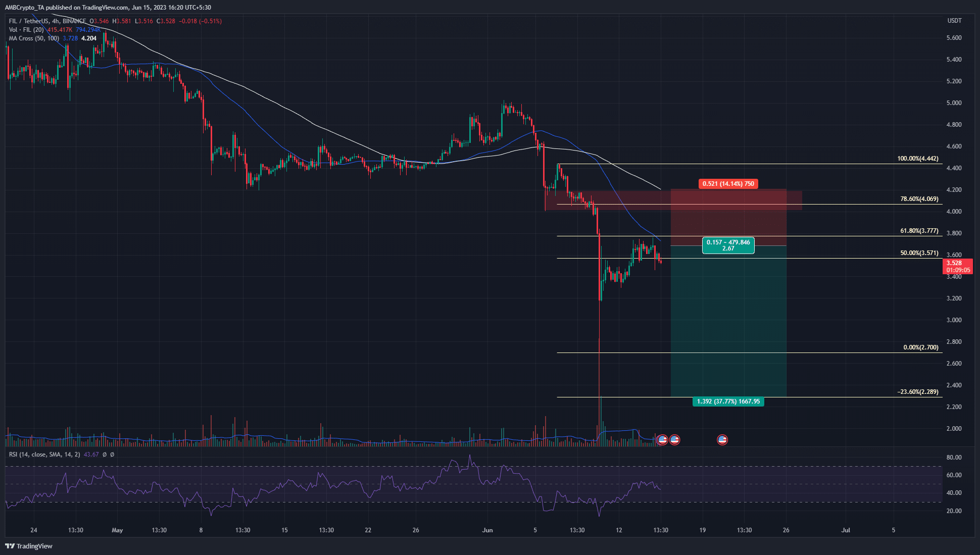980x555 pixels.
Task: Open the standalone US flag event marker near Jun 19
Action: [722, 440]
